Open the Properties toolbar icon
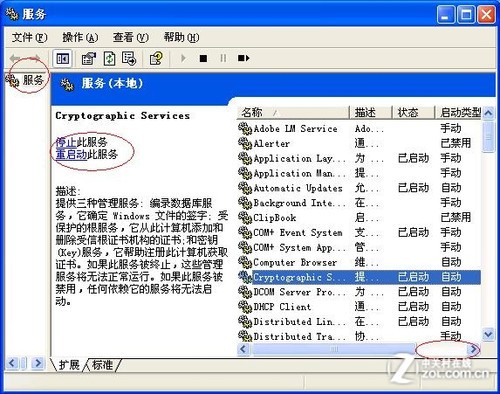Viewport: 500px width, 394px height. coord(89,59)
